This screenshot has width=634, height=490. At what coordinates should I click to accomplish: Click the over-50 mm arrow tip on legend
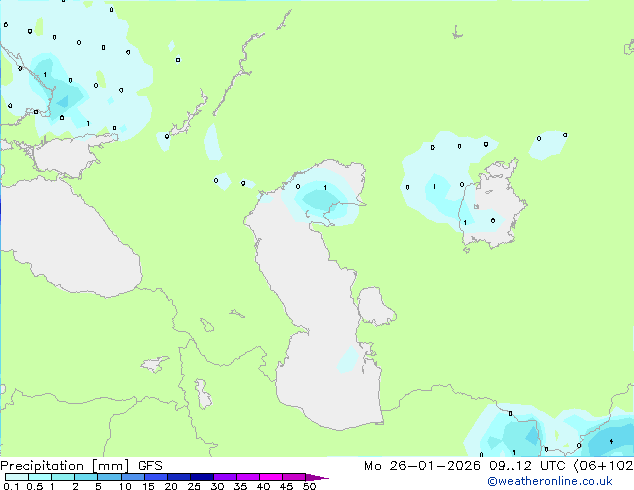[x=317, y=478]
